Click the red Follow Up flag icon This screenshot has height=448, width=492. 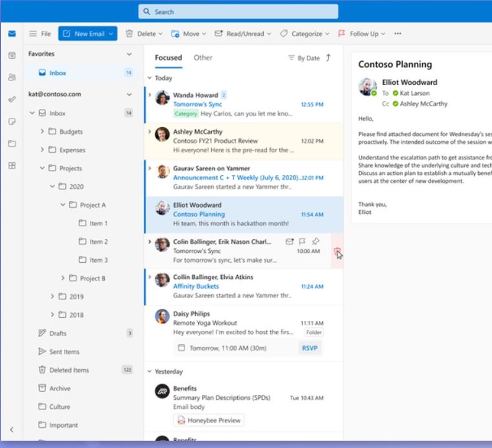coord(341,33)
